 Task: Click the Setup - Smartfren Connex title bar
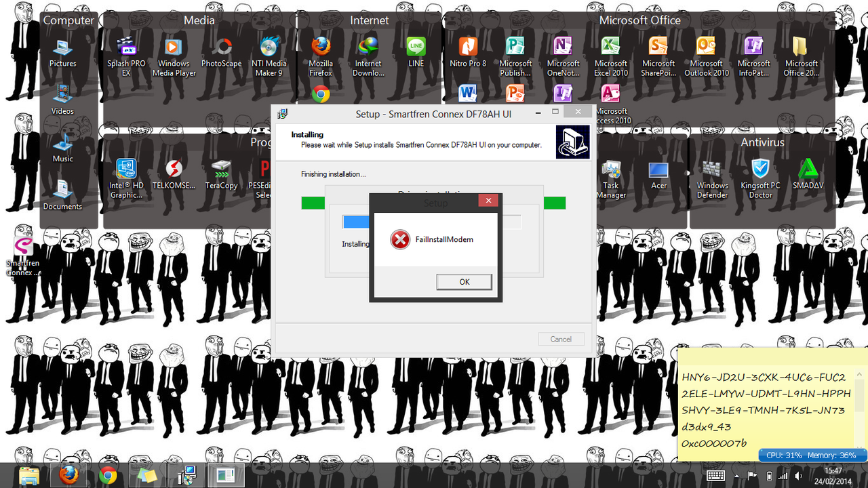tap(433, 114)
